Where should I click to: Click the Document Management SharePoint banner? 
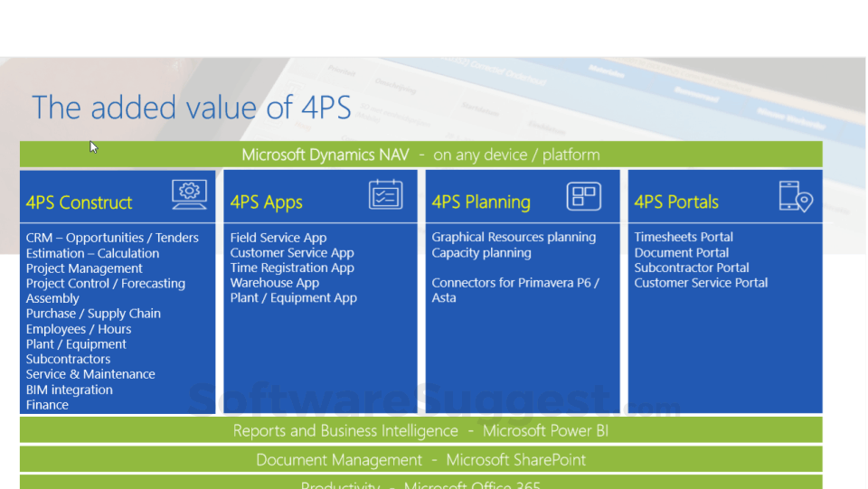421,460
